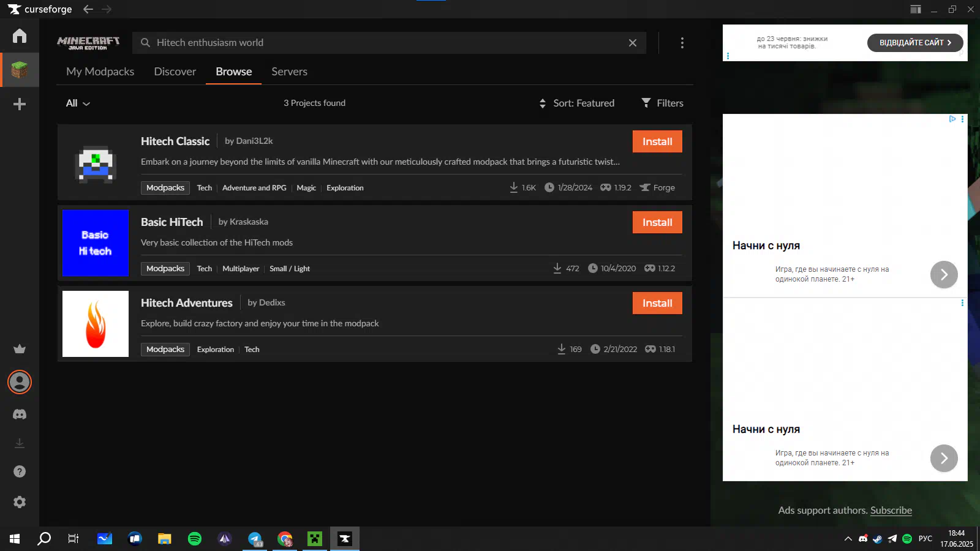Open settings gear icon in sidebar
980x551 pixels.
coord(20,502)
